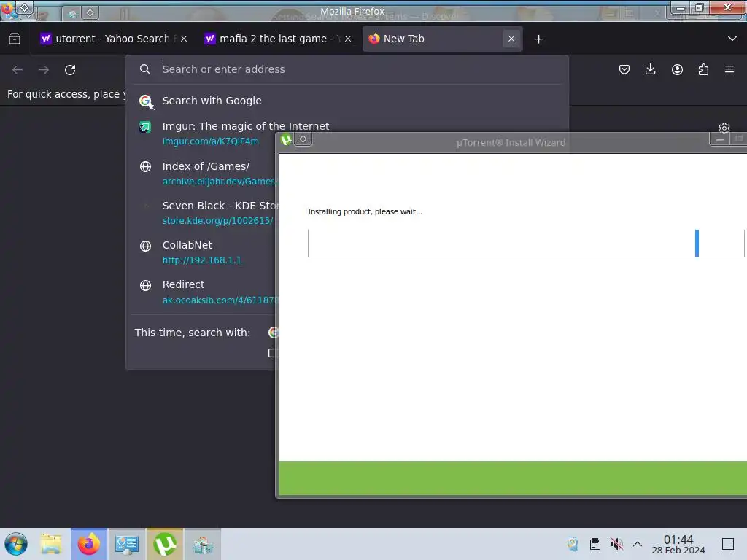
Task: Open the Firefox downloads panel
Action: [x=650, y=69]
